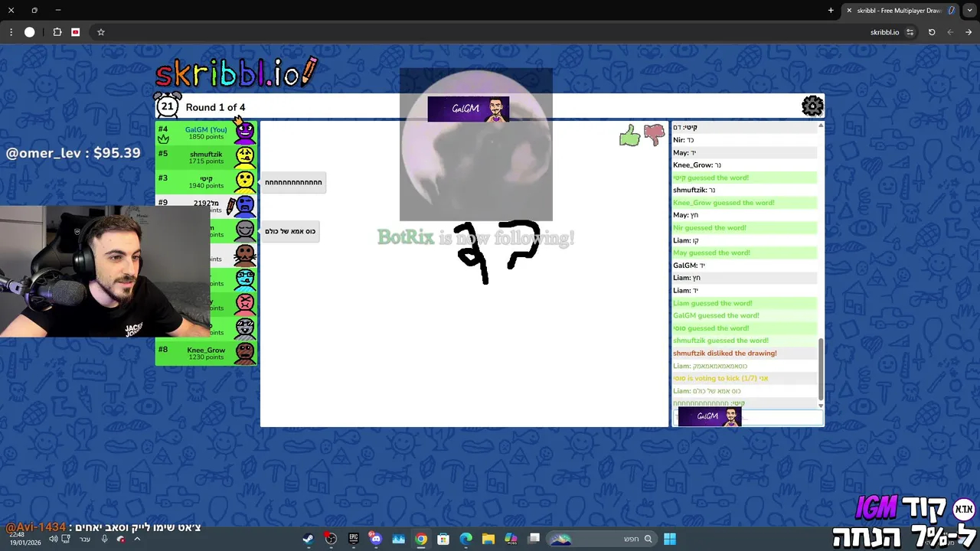Click the Chrome profile circle

tap(29, 32)
